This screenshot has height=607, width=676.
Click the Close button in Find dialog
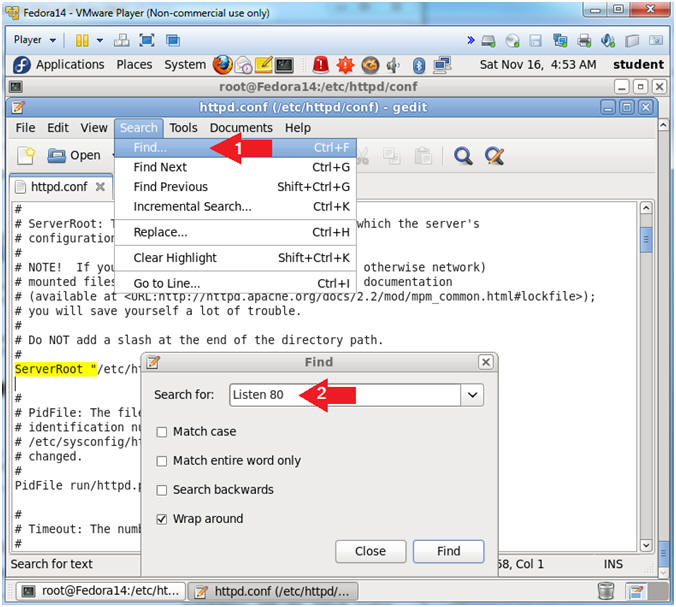point(370,551)
